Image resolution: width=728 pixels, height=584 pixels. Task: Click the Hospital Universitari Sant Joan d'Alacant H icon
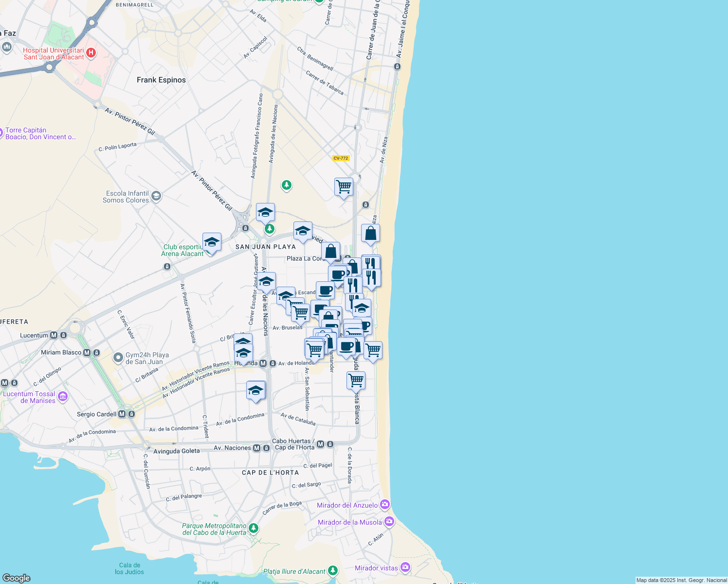click(91, 53)
